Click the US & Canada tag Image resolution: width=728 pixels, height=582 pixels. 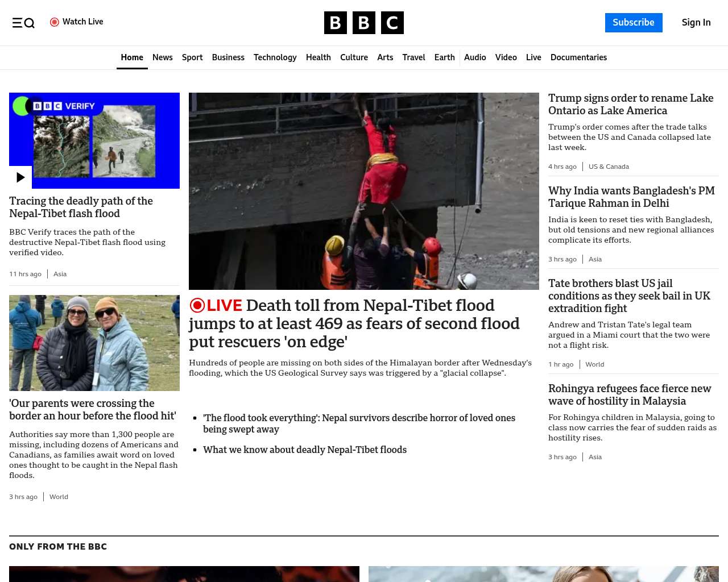coord(609,167)
